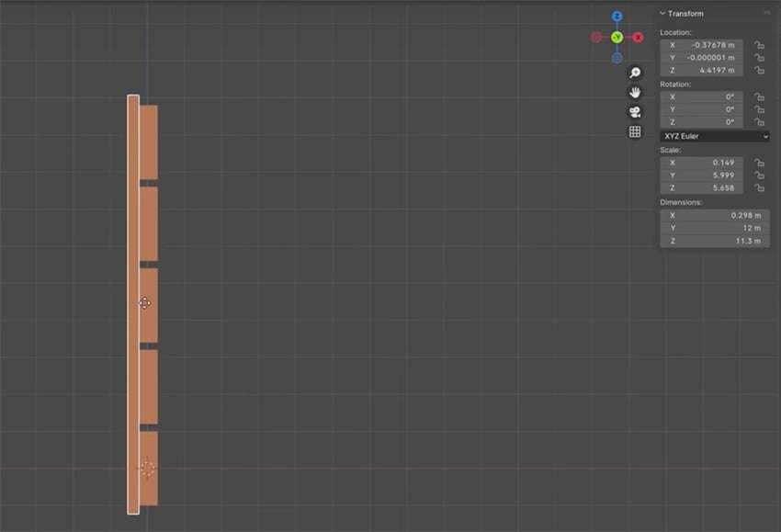Edit Dimensions Z field 11.3 m

coord(715,241)
